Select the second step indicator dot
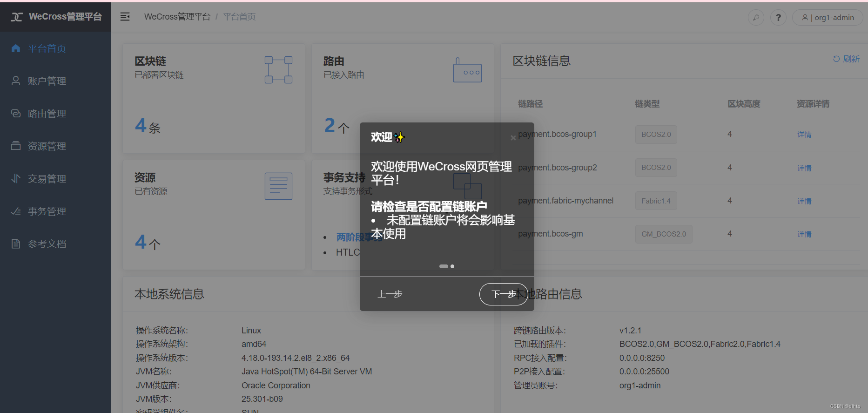The width and height of the screenshot is (868, 413). 452,266
